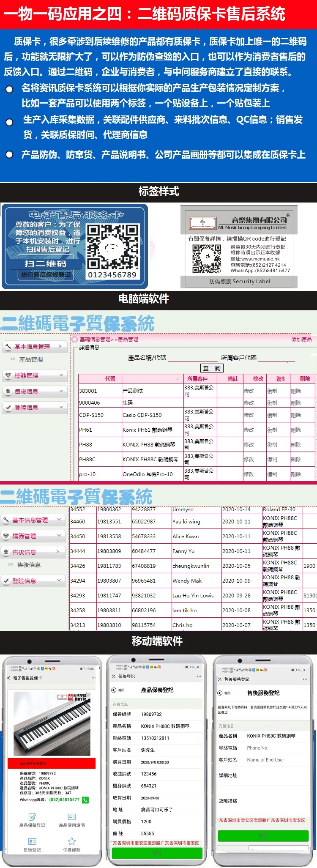Click record number 34460 in the after-sales list
This screenshot has width=317, height=868.
[78, 522]
